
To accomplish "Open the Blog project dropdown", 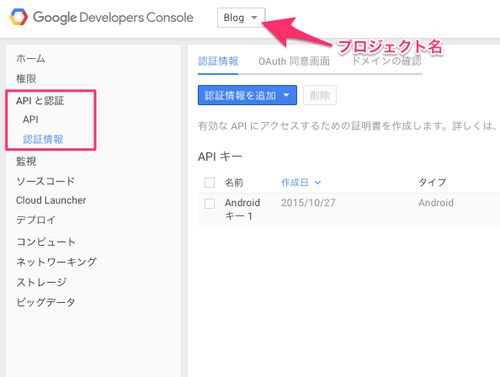I will [241, 18].
